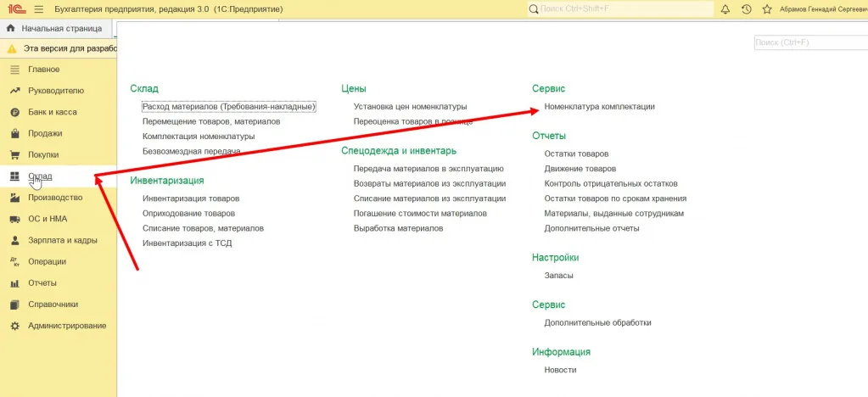868x397 pixels.
Task: Click the Зарплата и кадры person icon
Action: 15,240
